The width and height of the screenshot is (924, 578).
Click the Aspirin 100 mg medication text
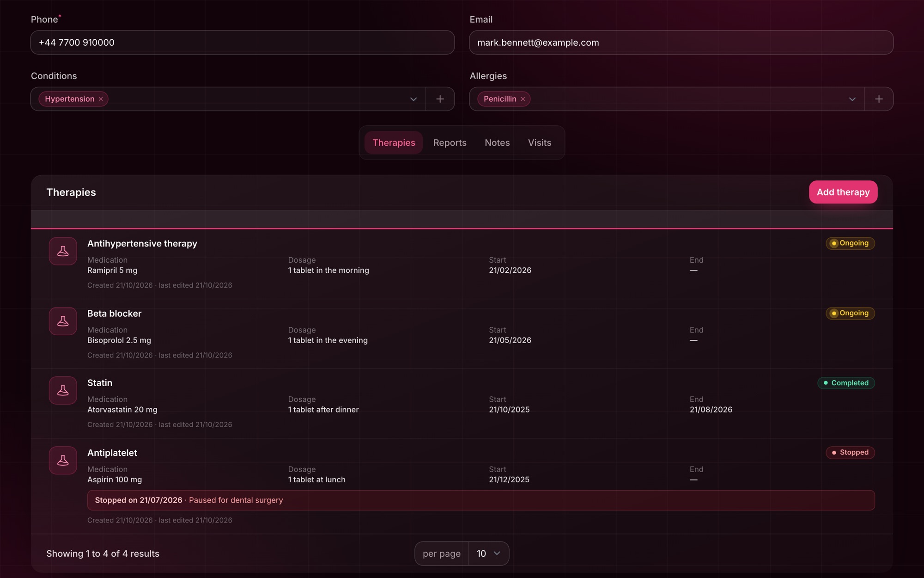(115, 480)
